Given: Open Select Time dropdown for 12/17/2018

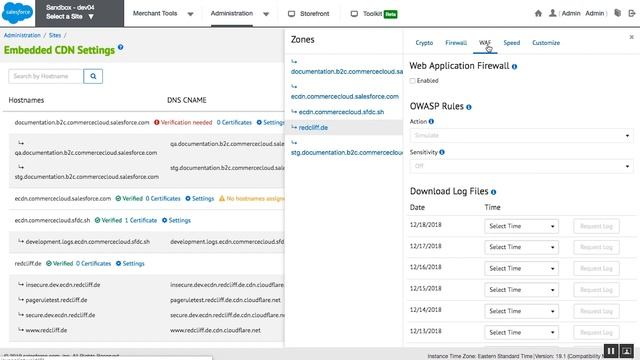Looking at the screenshot, I should pos(521,247).
